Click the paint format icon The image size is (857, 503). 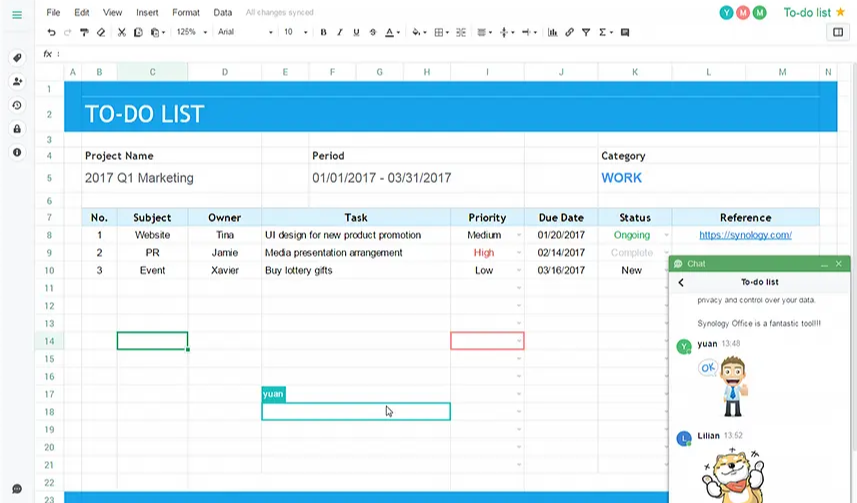pos(84,32)
